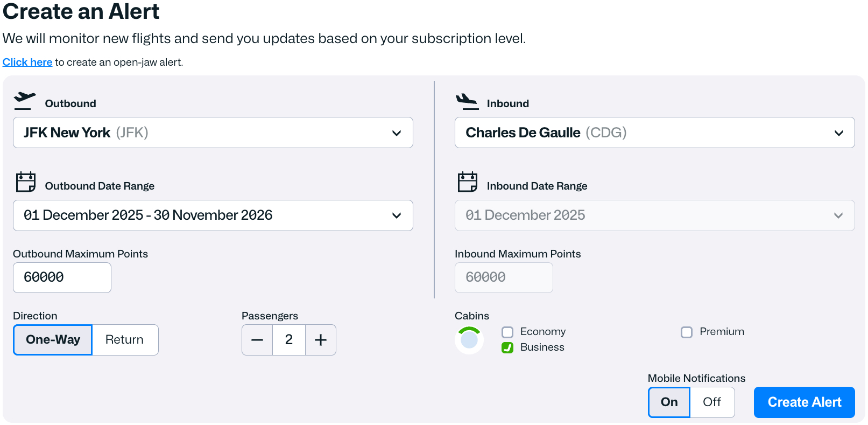
Task: Uncheck the Business cabin checkbox
Action: point(507,347)
